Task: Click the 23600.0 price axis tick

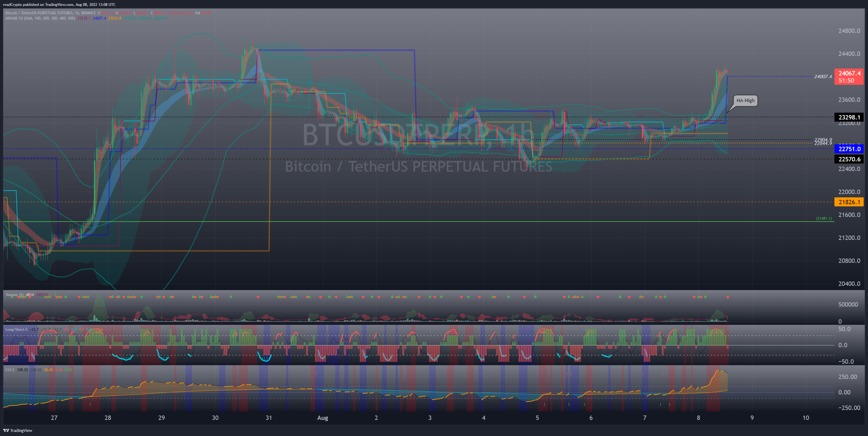Action: pyautogui.click(x=849, y=100)
